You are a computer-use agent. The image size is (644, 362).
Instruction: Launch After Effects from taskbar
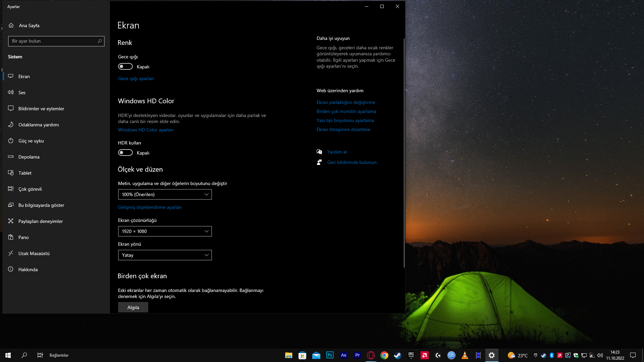coord(344,355)
